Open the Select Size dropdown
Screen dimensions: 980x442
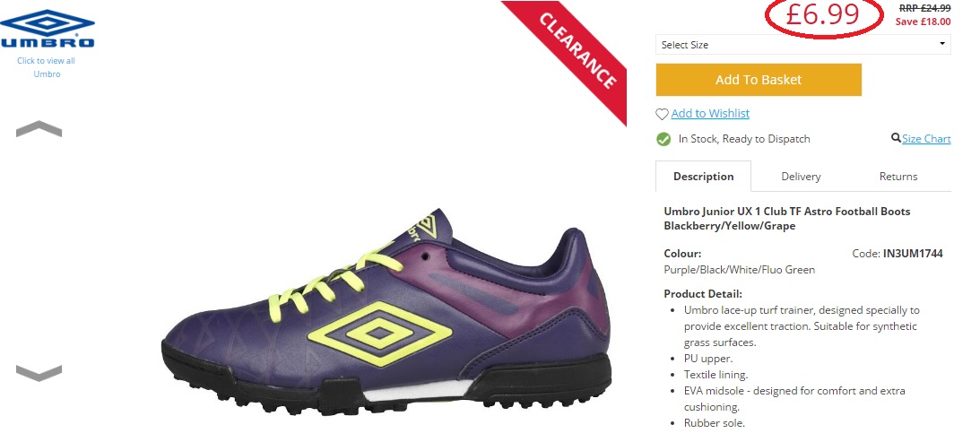point(803,45)
